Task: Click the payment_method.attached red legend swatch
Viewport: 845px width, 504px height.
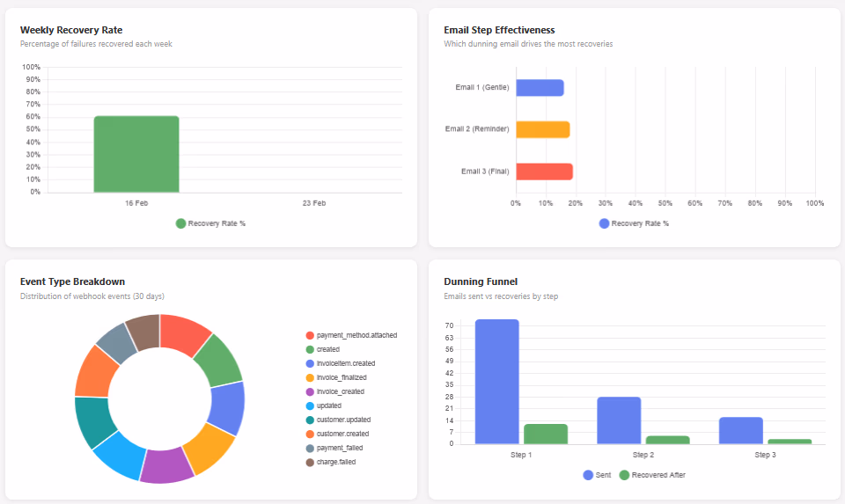Action: (x=310, y=335)
